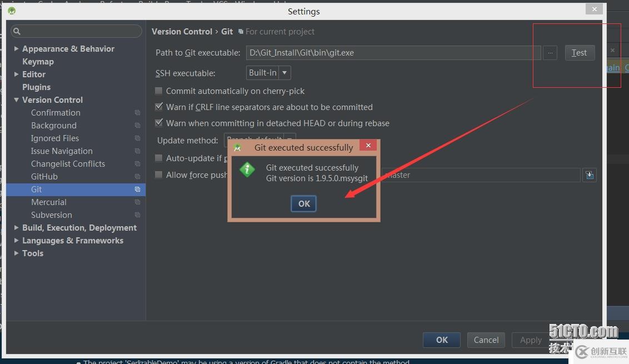Image resolution: width=629 pixels, height=364 pixels.
Task: Click project-level icon beside Confirmation
Action: [x=138, y=113]
